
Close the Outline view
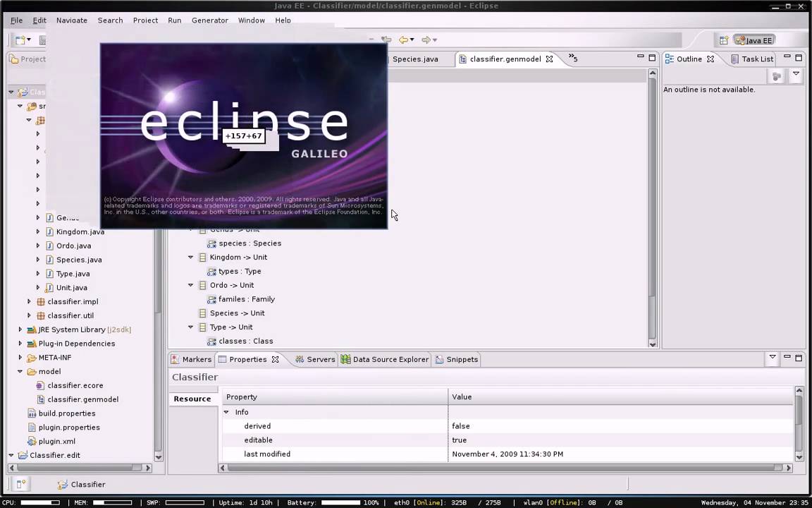tap(710, 59)
